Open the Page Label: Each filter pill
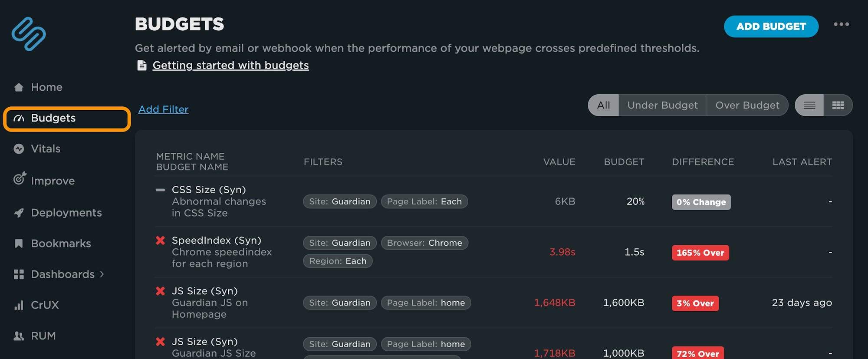This screenshot has width=868, height=359. click(x=424, y=201)
